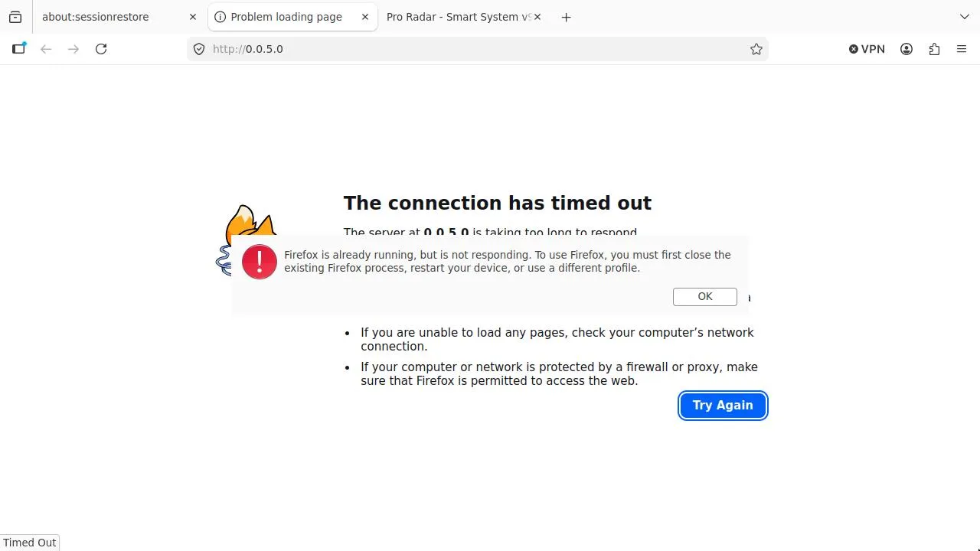Open the Firefox View icon
The height and width of the screenshot is (551, 980).
pyautogui.click(x=15, y=17)
